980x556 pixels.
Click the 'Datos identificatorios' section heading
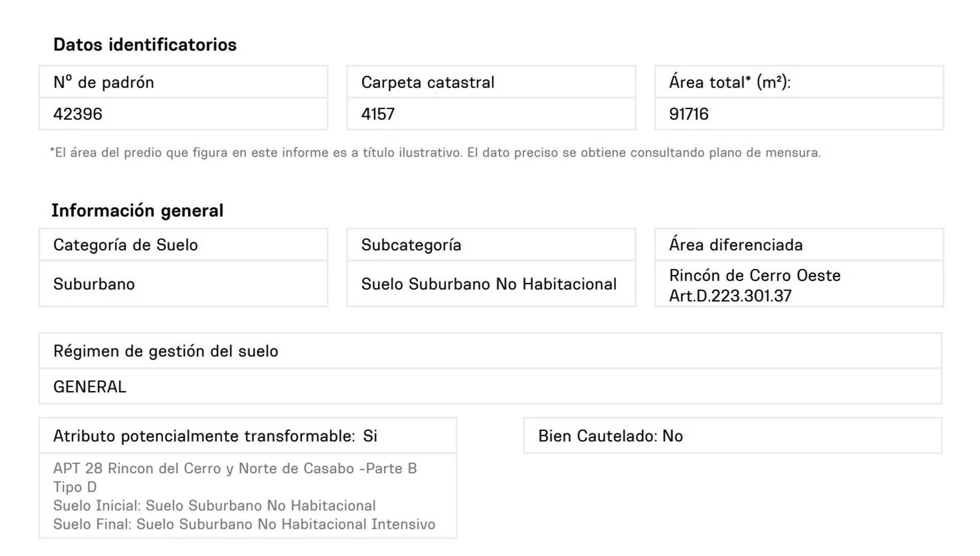[145, 45]
